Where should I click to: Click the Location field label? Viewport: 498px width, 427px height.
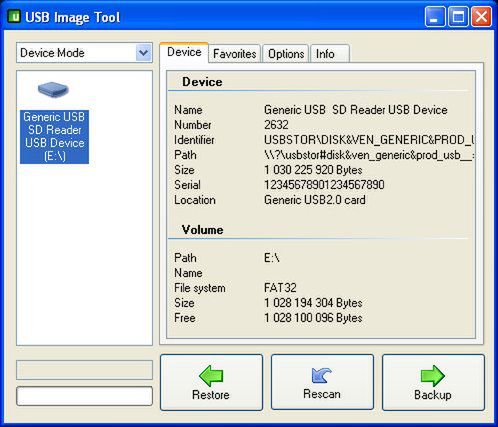click(x=195, y=200)
